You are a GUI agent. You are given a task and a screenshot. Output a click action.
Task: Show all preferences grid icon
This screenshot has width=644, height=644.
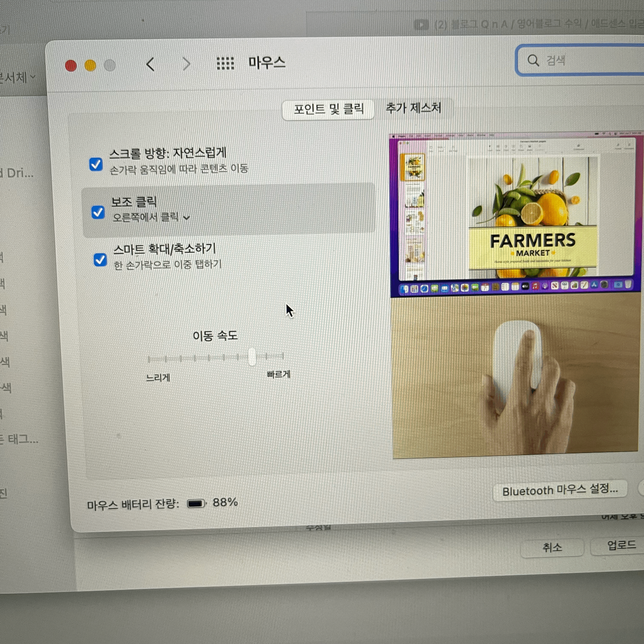tap(225, 63)
